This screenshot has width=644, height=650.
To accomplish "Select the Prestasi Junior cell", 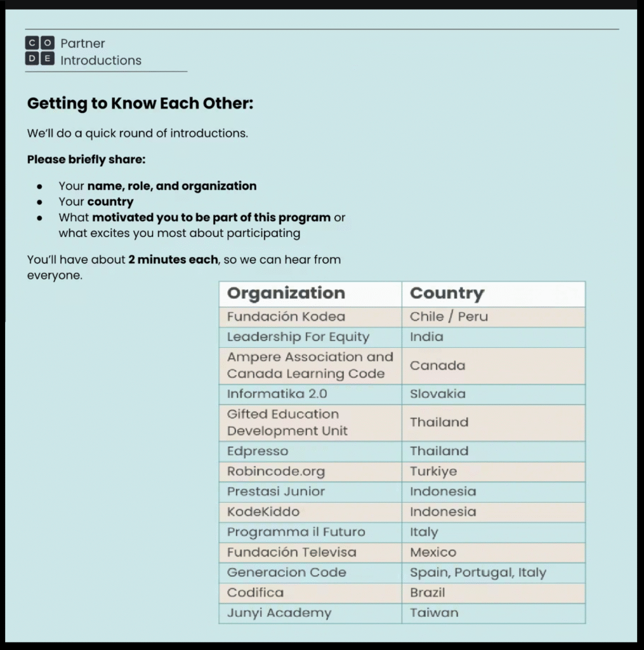I will coord(276,491).
